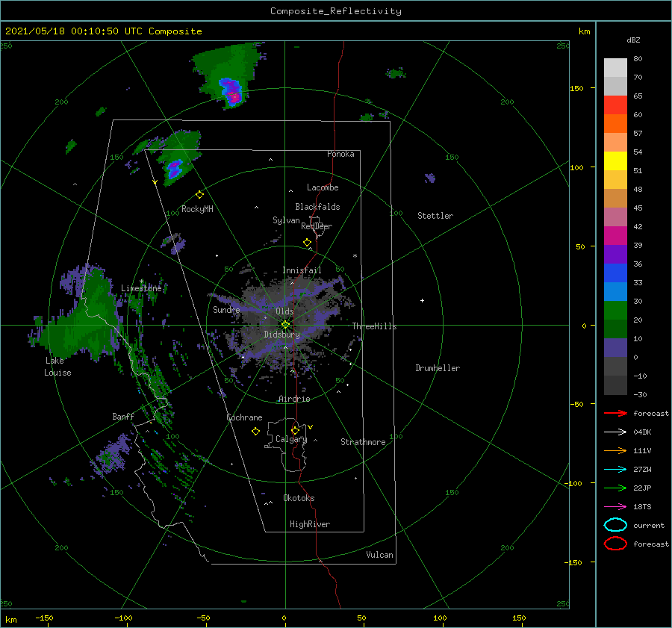Click the Cochrane label

point(244,417)
